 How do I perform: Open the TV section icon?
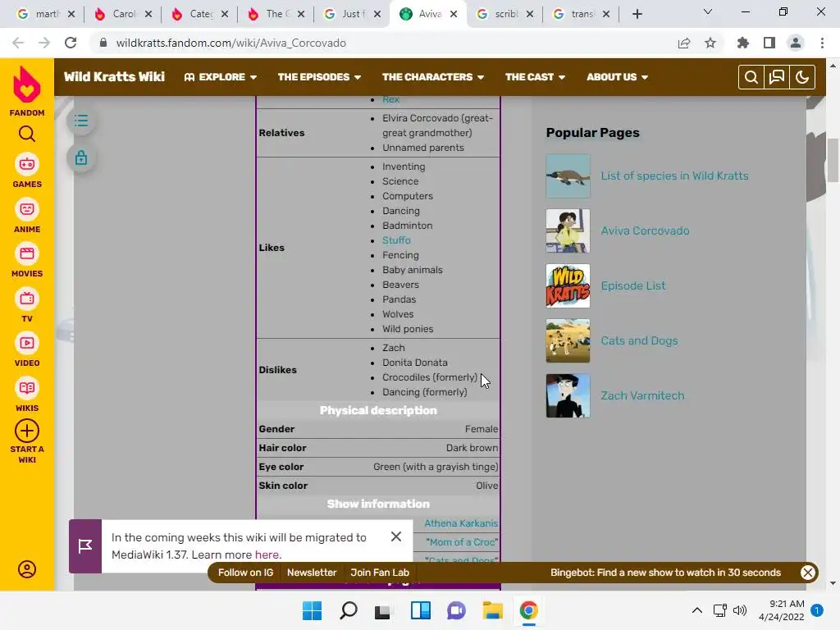[x=27, y=299]
